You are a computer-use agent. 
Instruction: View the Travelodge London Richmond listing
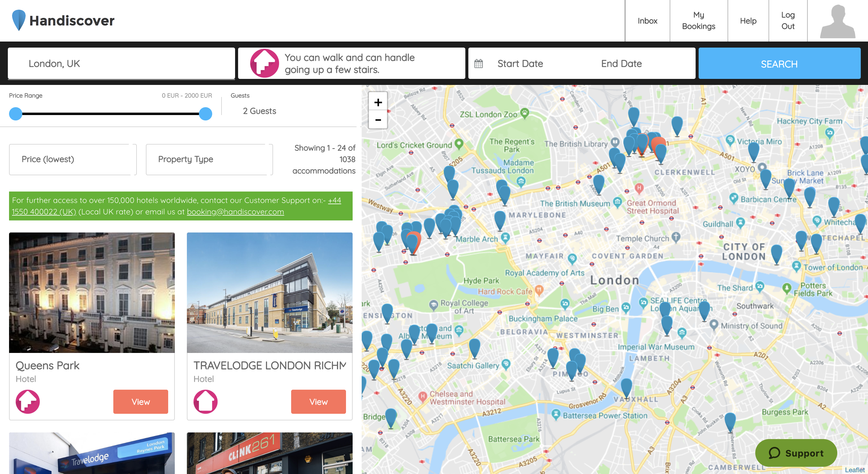coord(319,402)
